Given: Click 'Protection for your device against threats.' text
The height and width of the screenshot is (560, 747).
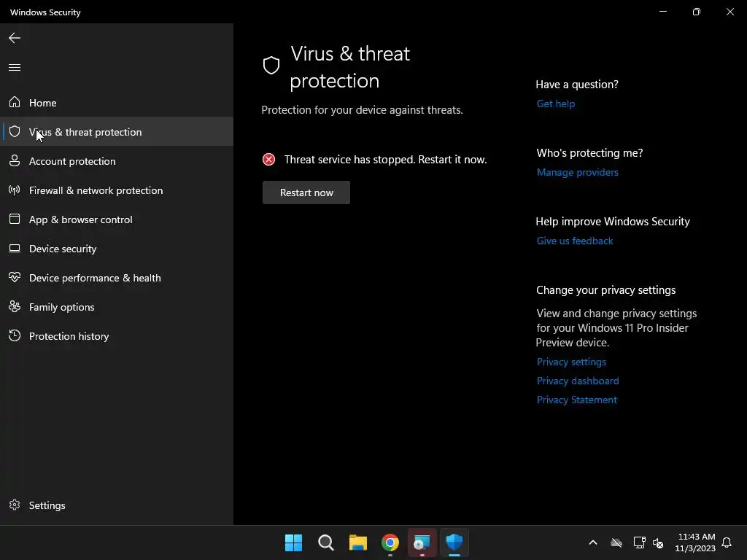Looking at the screenshot, I should pos(362,110).
